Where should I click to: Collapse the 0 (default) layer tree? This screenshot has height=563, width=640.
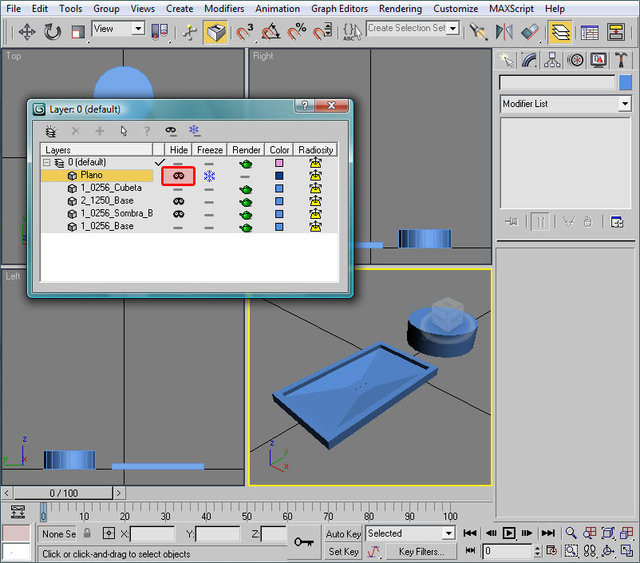46,162
